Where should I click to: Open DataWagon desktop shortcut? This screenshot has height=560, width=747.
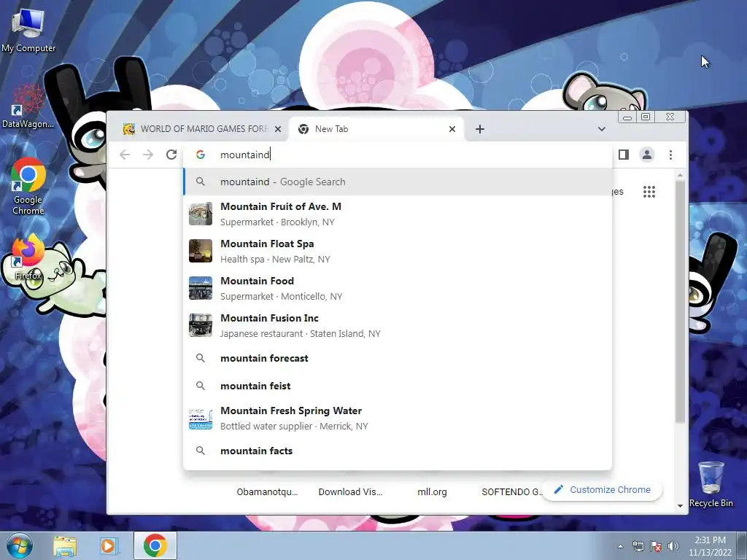tap(28, 106)
